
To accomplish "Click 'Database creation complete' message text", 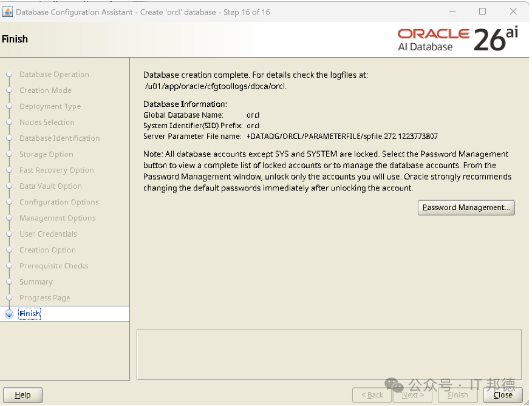I will click(x=256, y=75).
